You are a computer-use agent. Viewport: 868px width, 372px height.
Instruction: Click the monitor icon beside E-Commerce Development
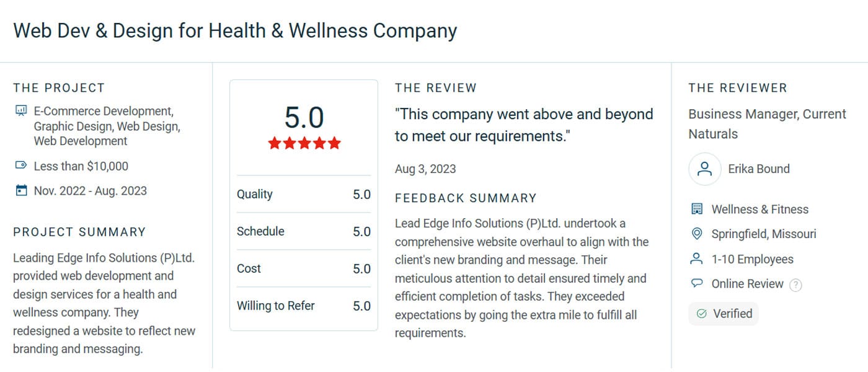[20, 111]
